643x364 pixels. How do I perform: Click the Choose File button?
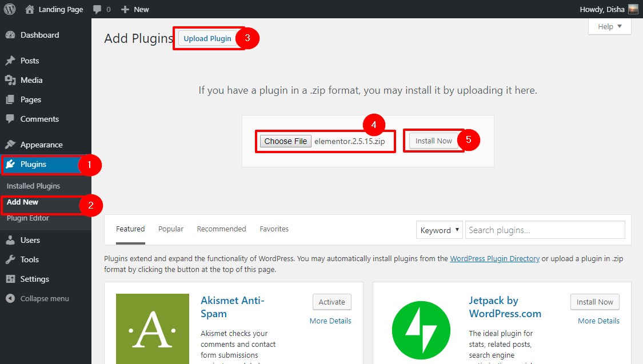(286, 141)
